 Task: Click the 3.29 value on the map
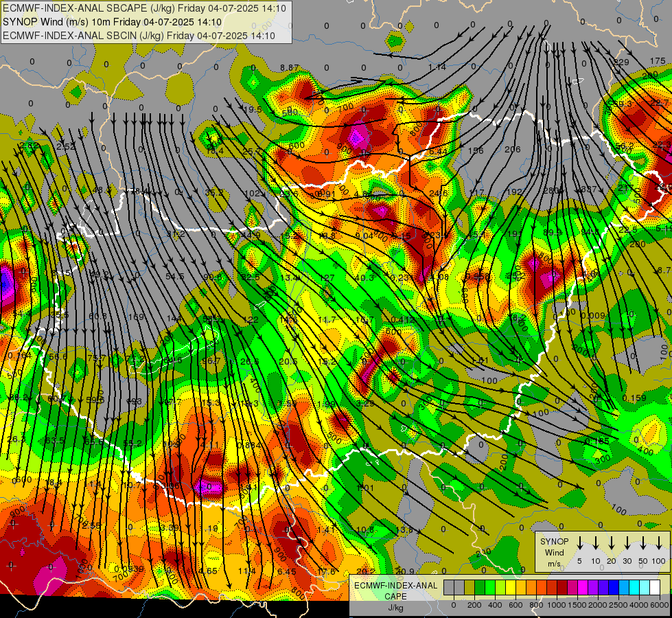coord(365,403)
